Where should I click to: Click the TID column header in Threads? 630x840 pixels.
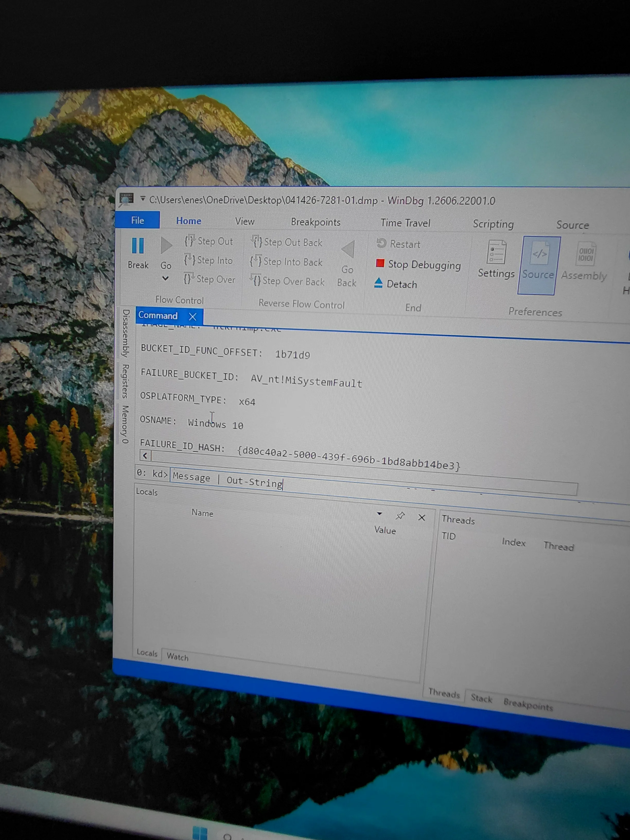pyautogui.click(x=449, y=536)
